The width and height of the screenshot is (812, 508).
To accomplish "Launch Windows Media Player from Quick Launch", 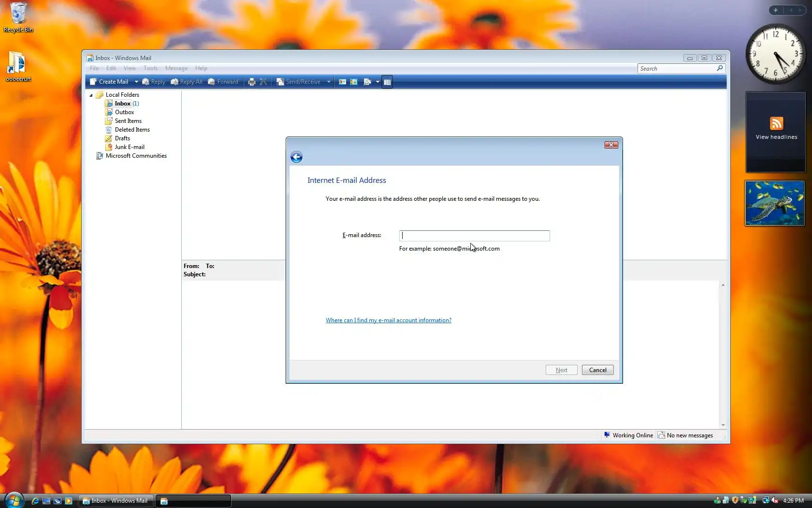I will [69, 501].
